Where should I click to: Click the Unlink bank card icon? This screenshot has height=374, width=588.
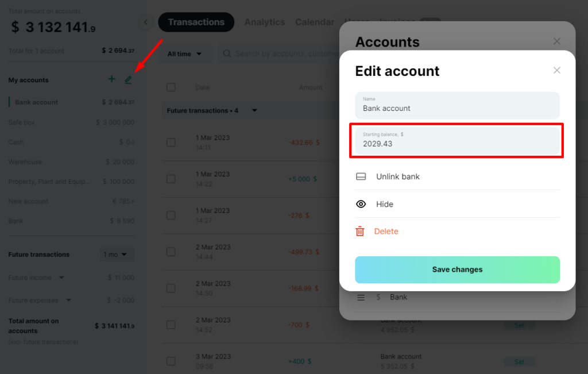point(361,176)
